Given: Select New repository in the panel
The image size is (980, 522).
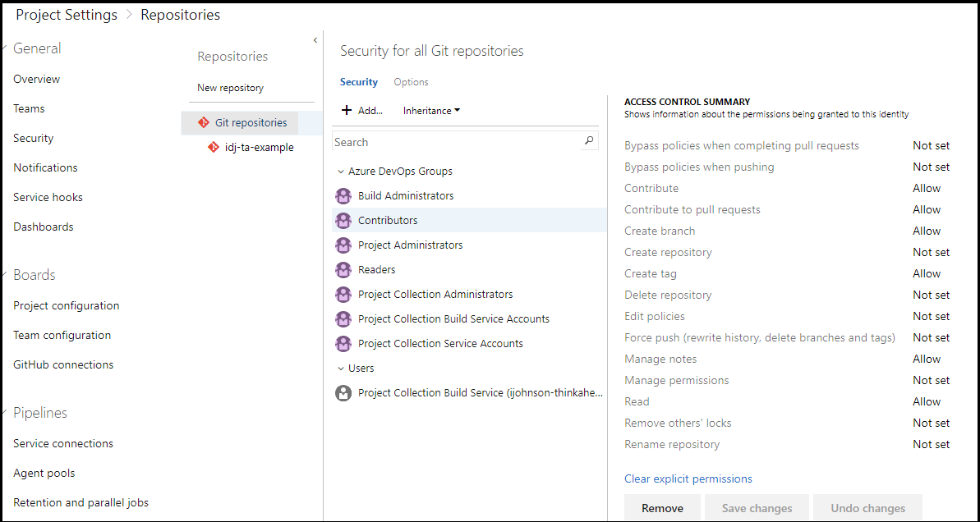Looking at the screenshot, I should tap(230, 88).
